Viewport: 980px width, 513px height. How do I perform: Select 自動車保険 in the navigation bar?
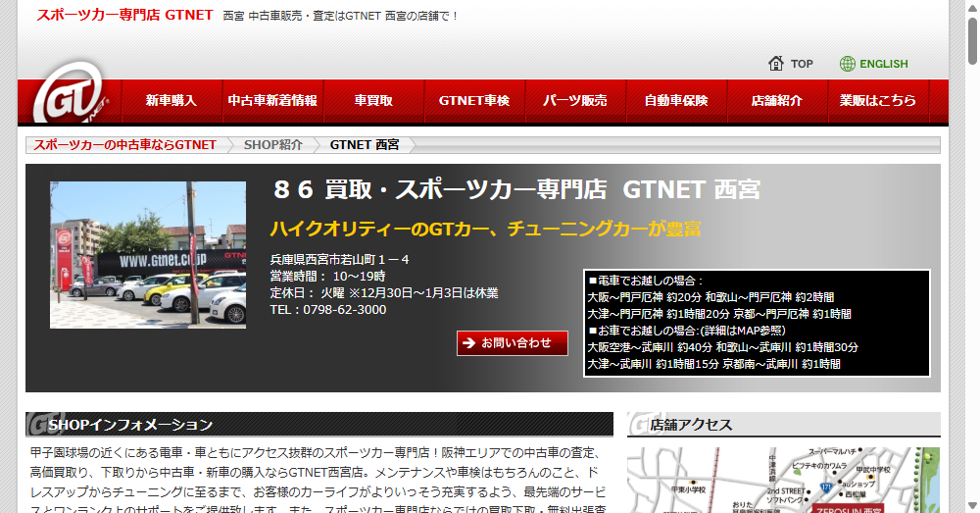(676, 101)
